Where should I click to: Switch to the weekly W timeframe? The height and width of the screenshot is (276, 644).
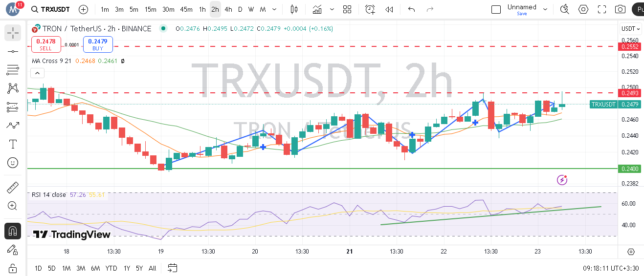pos(251,9)
